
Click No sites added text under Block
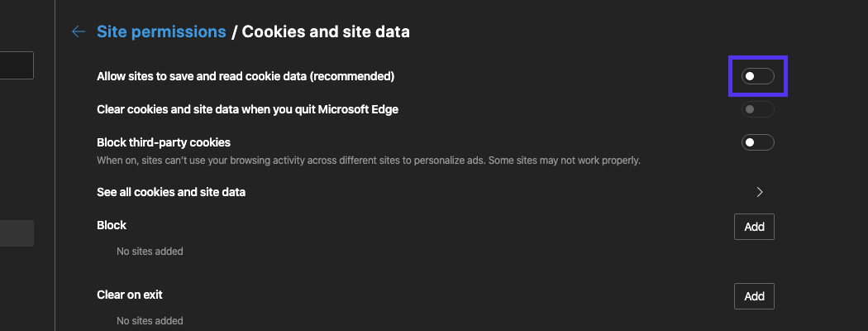point(150,251)
